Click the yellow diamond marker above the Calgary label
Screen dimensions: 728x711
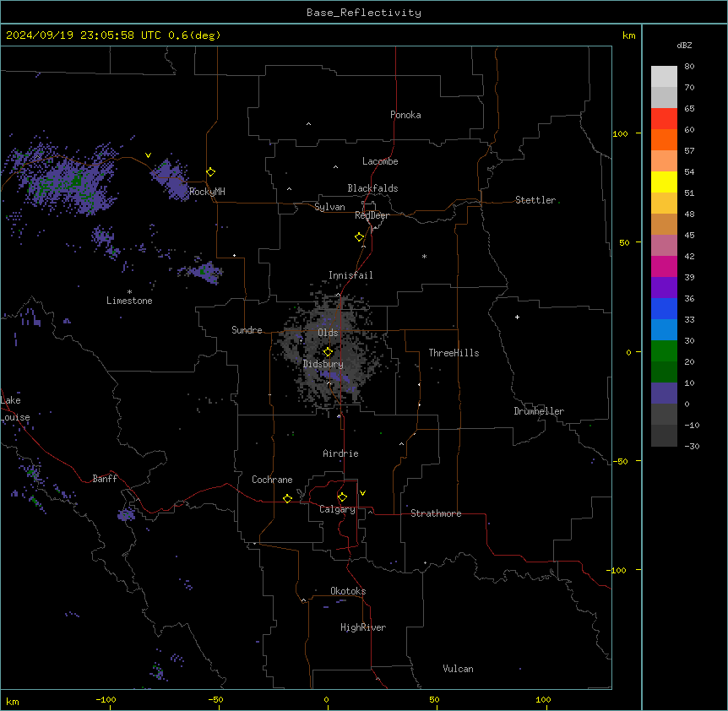(342, 497)
